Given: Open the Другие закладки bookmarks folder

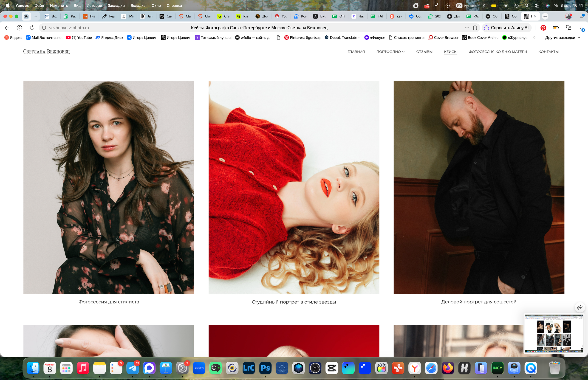Looking at the screenshot, I should 562,37.
